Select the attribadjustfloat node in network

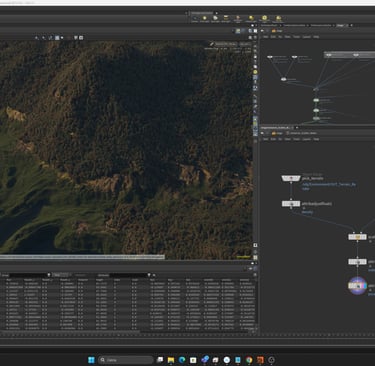tap(291, 203)
